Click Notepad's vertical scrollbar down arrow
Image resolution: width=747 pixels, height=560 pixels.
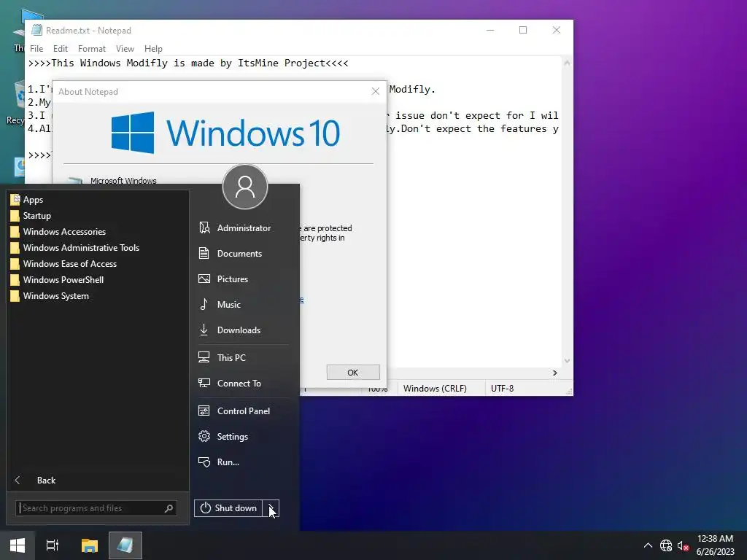point(567,361)
